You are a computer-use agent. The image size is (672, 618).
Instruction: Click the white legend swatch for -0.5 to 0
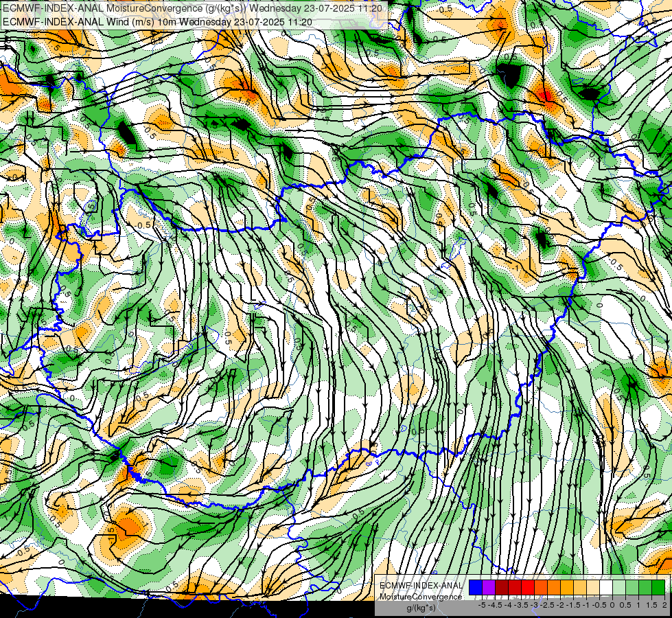pyautogui.click(x=606, y=588)
